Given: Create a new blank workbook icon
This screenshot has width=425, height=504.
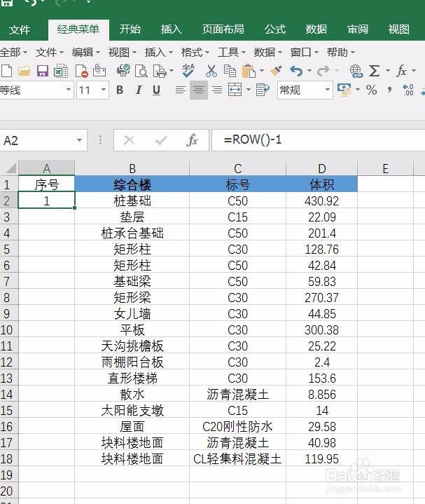Looking at the screenshot, I should tap(6, 71).
